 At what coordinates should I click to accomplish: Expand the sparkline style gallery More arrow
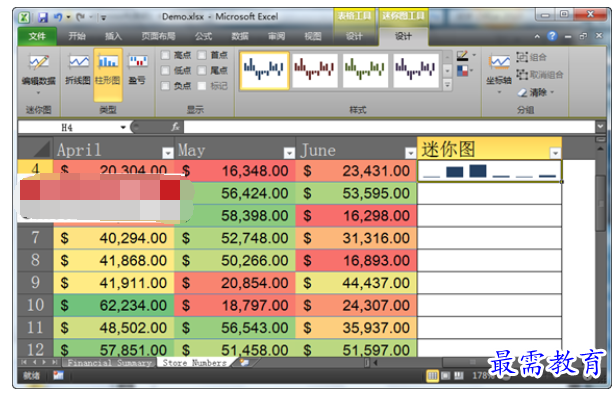tap(448, 84)
